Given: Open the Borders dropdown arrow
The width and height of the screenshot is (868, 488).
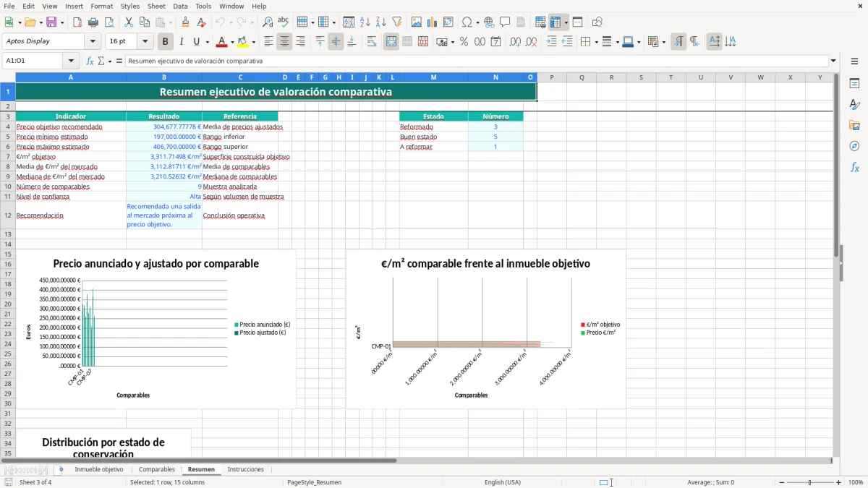Looking at the screenshot, I should pos(596,42).
